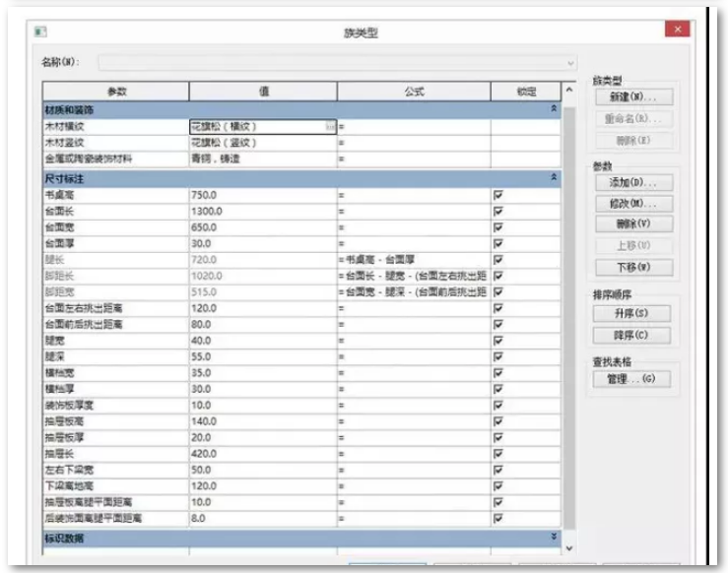Click the 重命名(R)... button
The width and height of the screenshot is (728, 573).
(633, 119)
